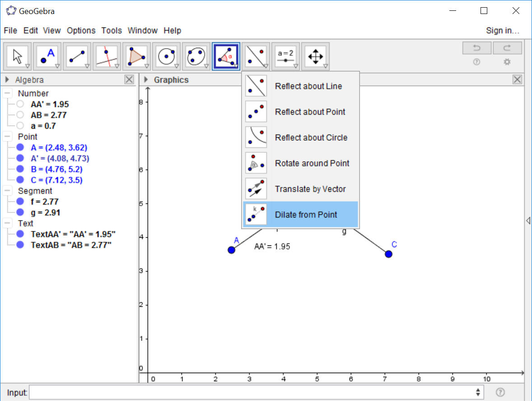Select the Line tool
This screenshot has height=401, width=532.
tap(77, 55)
